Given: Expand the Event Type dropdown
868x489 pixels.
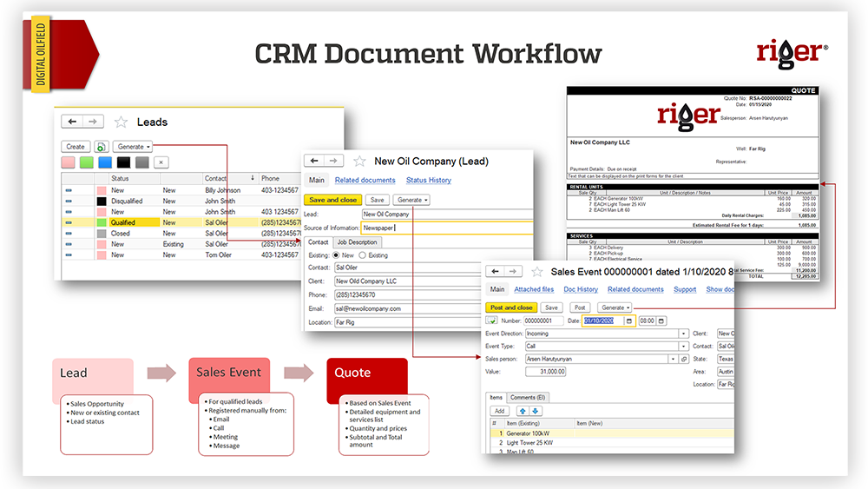Looking at the screenshot, I should point(684,346).
